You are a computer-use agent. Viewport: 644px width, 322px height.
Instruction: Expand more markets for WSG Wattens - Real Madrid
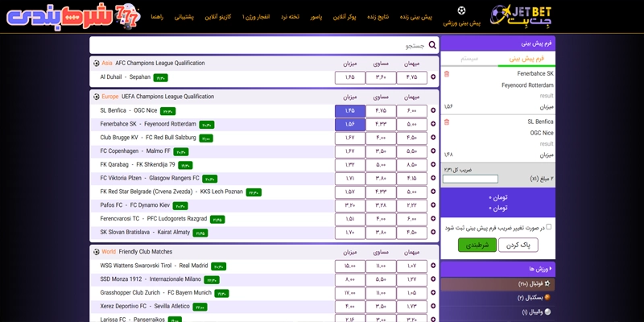(x=433, y=266)
